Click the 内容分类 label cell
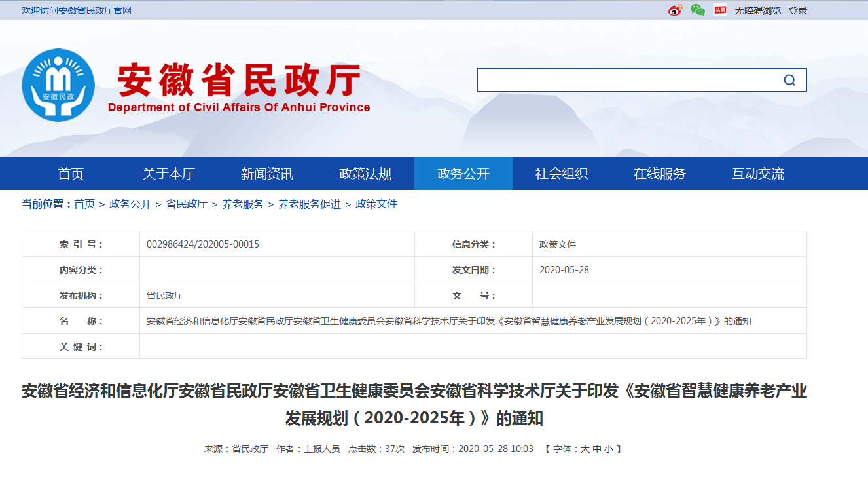Viewport: 868px width, 477px height. click(81, 270)
